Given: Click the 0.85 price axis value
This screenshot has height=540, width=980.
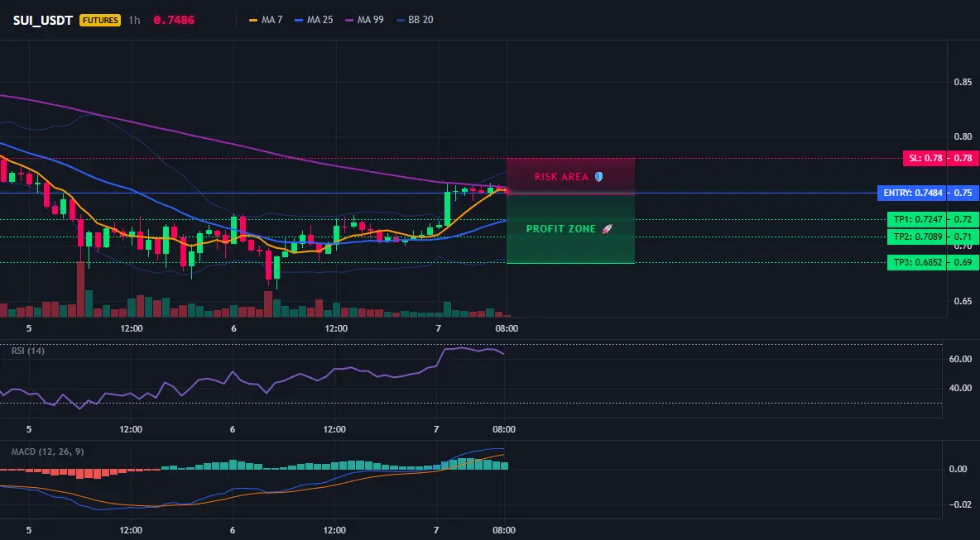Looking at the screenshot, I should [963, 83].
